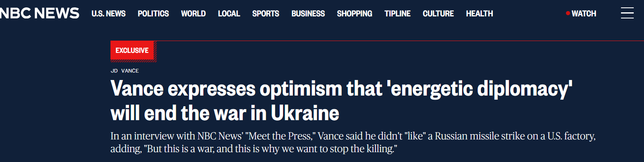Click the NBC News logo
Screen dimensions: 644x162
click(x=39, y=13)
